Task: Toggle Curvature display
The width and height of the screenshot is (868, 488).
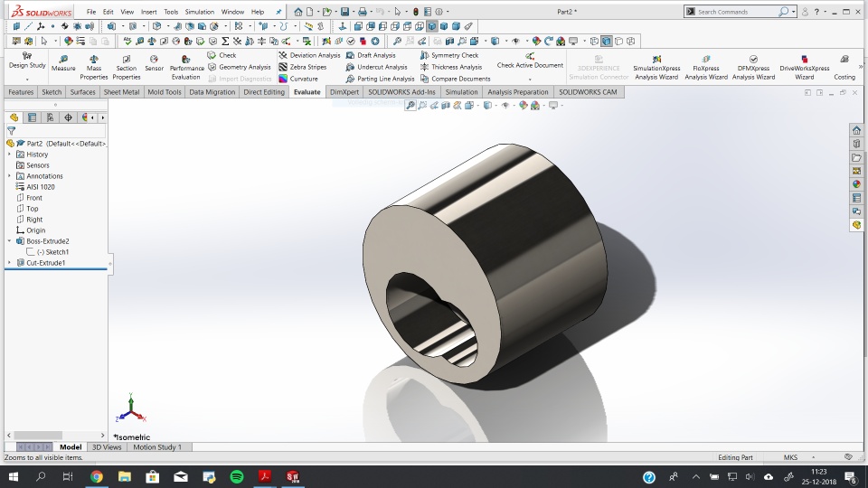Action: coord(297,79)
